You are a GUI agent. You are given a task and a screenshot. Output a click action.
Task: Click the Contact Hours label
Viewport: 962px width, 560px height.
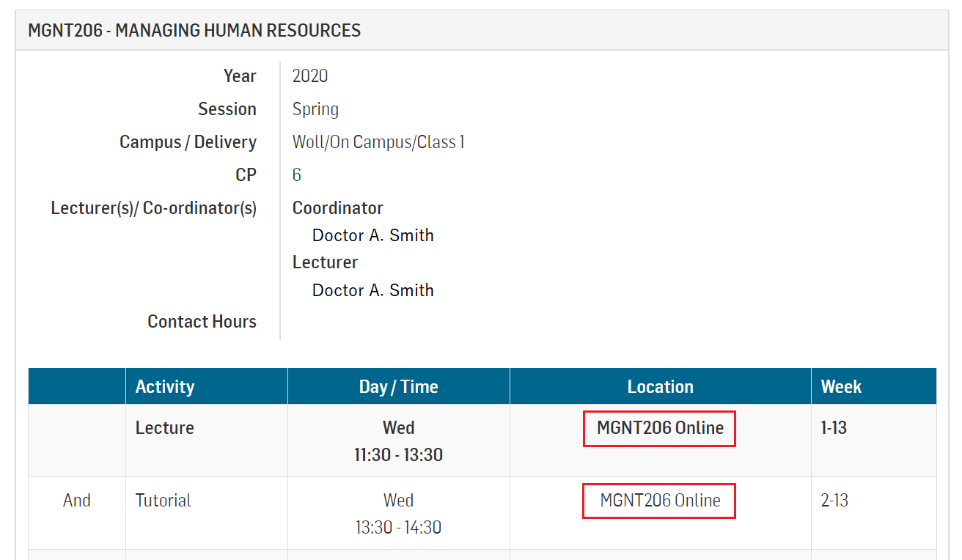[x=202, y=322]
